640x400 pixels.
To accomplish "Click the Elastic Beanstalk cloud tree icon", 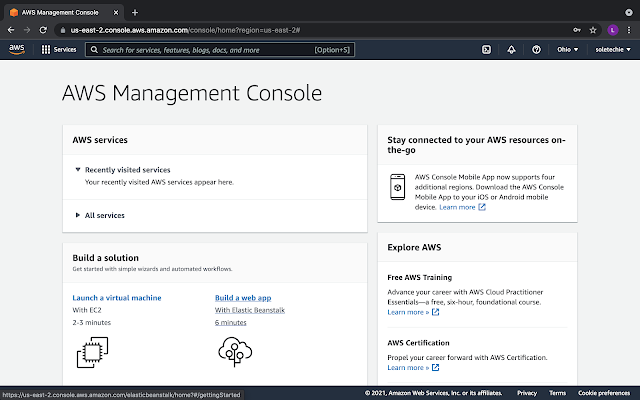I will (x=235, y=351).
